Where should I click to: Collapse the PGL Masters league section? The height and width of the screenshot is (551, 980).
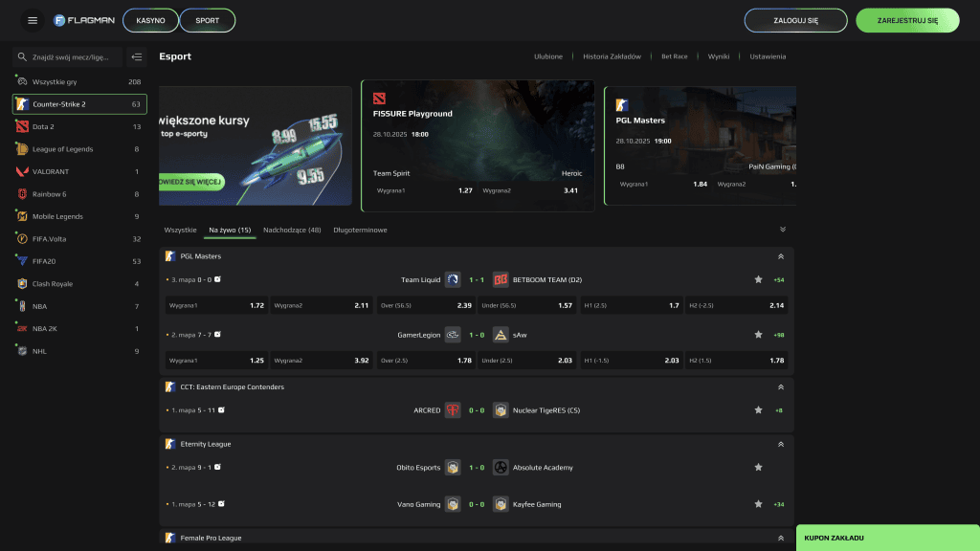click(781, 256)
